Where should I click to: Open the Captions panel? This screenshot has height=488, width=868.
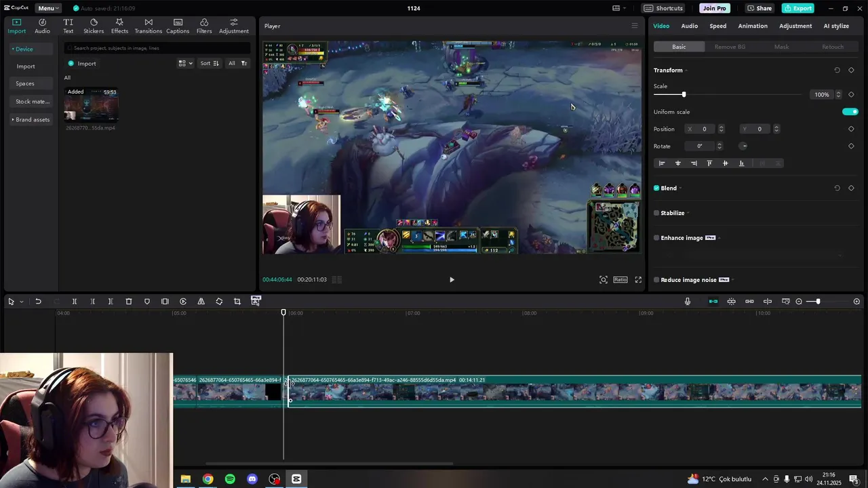coord(178,26)
